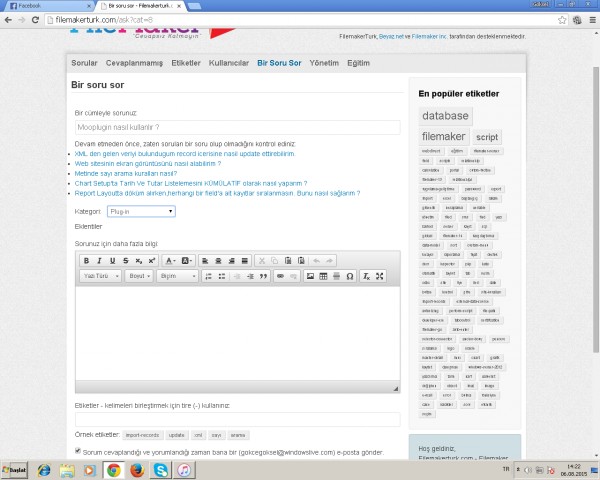Viewport: 600px width, 480px height.
Task: Bookmark this page with the star icon
Action: coord(562,20)
